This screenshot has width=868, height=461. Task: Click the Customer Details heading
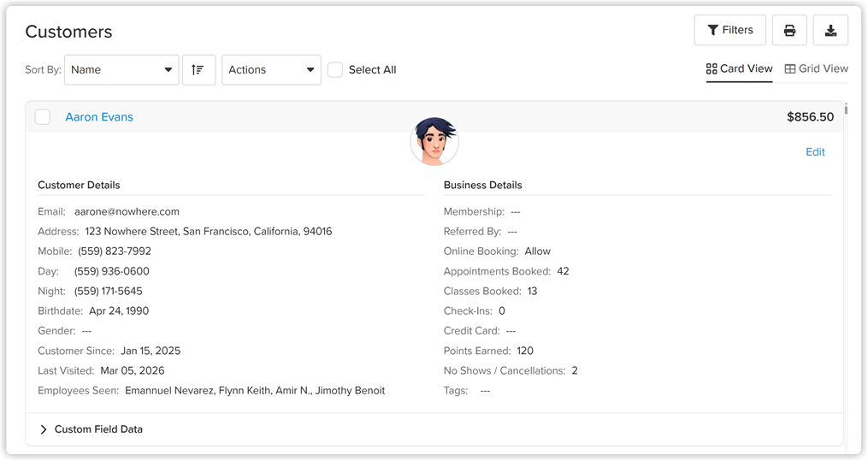(79, 185)
